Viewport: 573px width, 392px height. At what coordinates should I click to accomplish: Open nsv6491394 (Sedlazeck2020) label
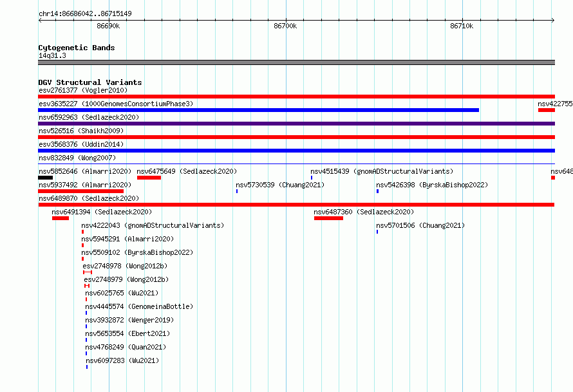102,212
